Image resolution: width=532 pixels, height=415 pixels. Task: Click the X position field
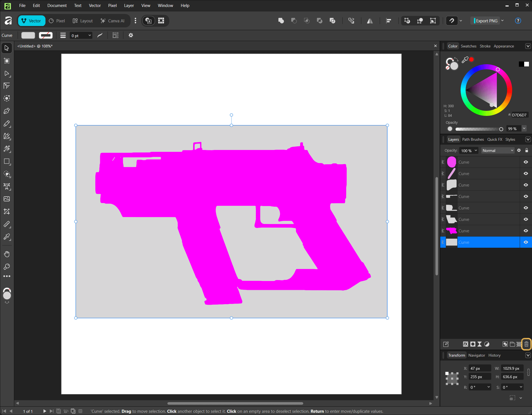tap(480, 368)
